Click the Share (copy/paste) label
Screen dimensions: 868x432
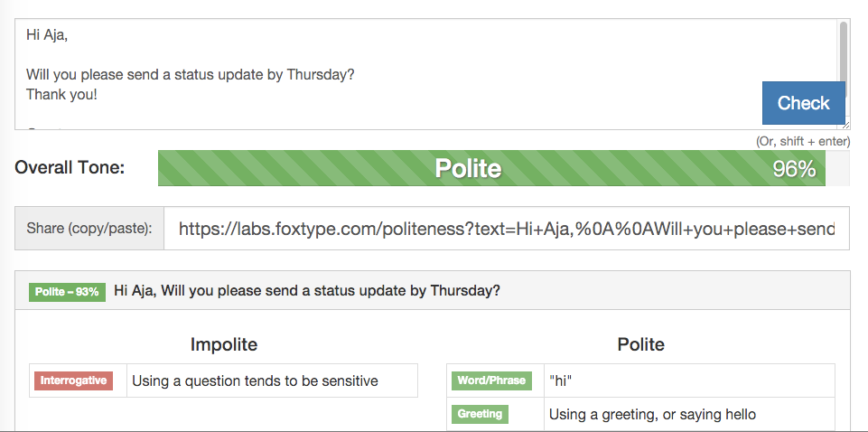coord(89,229)
